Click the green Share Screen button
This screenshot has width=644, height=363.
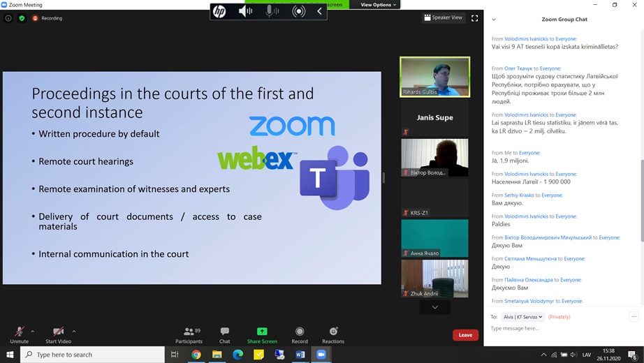[262, 334]
